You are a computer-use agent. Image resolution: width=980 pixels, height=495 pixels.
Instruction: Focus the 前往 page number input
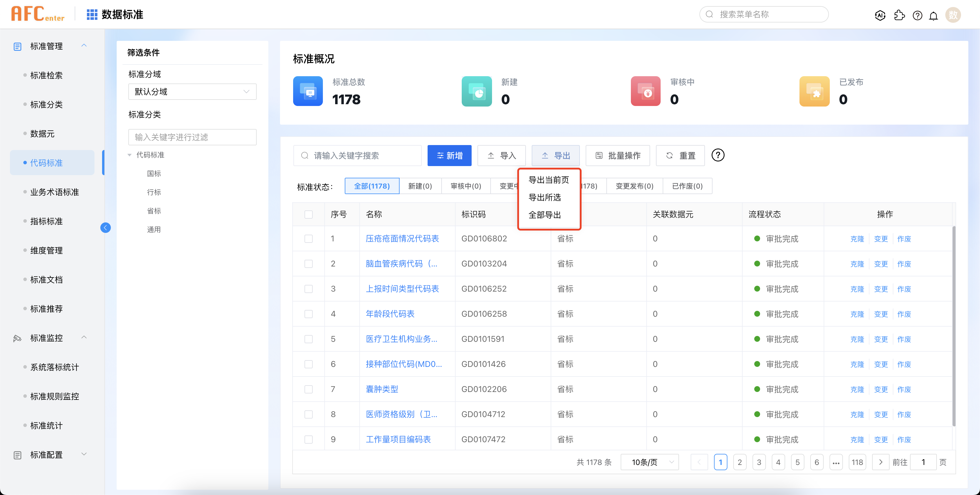(923, 462)
